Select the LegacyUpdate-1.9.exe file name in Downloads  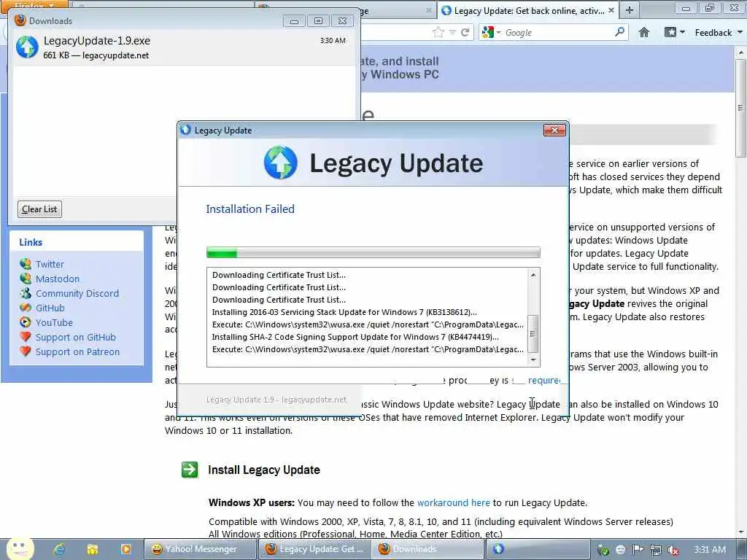pos(97,41)
